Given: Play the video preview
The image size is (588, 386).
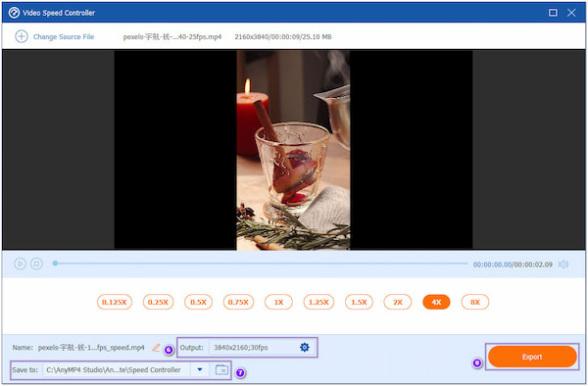Looking at the screenshot, I should coord(20,264).
